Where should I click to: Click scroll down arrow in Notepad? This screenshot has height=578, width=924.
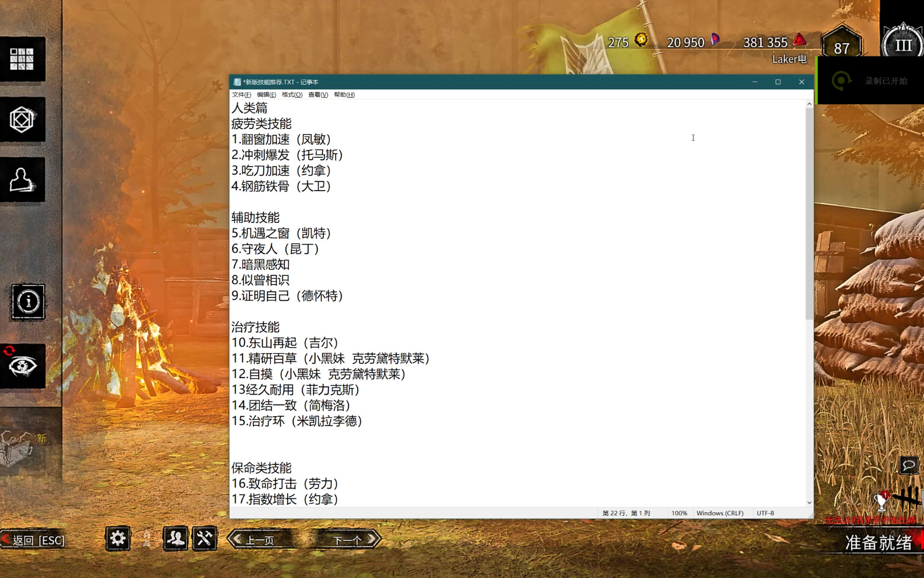click(x=809, y=502)
